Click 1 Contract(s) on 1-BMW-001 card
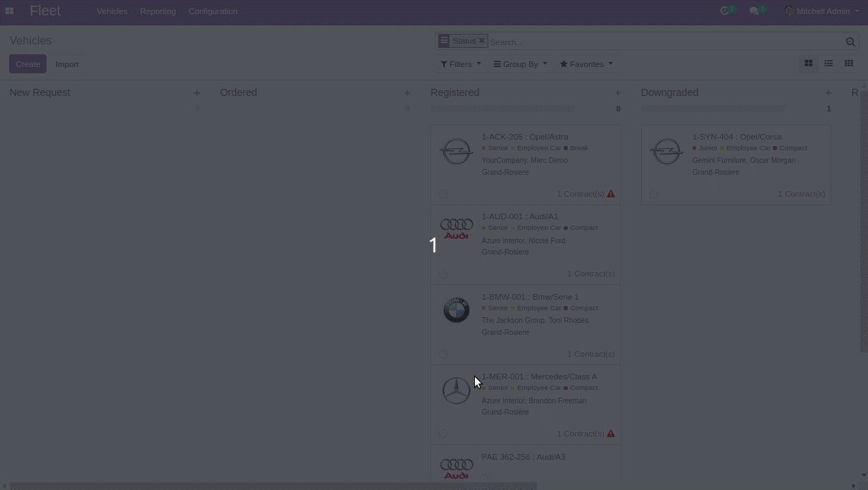868x490 pixels. click(591, 354)
